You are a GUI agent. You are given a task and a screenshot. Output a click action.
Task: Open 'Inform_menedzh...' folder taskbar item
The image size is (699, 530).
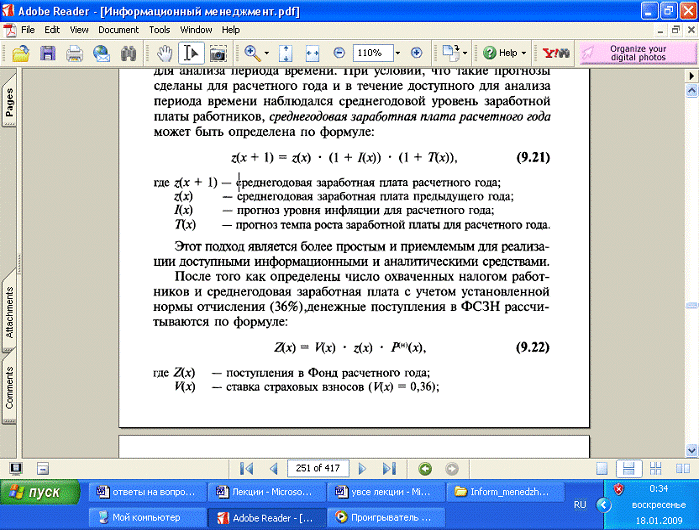pyautogui.click(x=505, y=492)
